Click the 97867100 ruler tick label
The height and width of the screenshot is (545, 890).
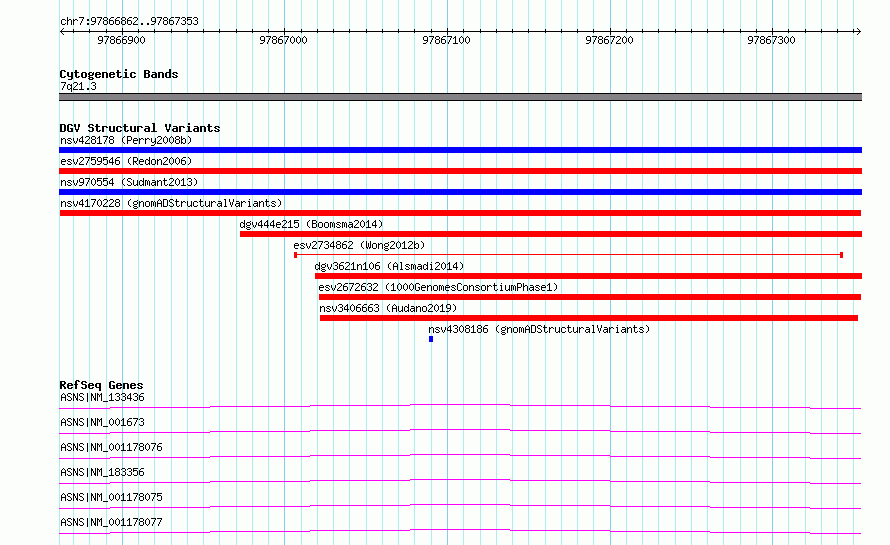coord(446,40)
